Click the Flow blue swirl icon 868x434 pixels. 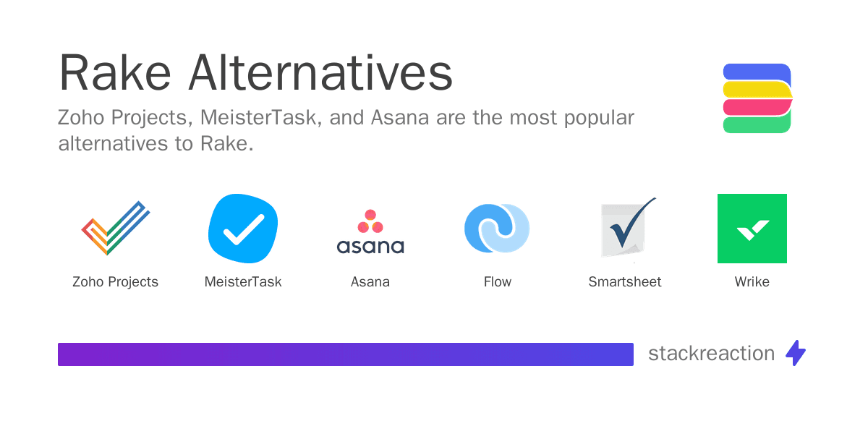click(497, 229)
